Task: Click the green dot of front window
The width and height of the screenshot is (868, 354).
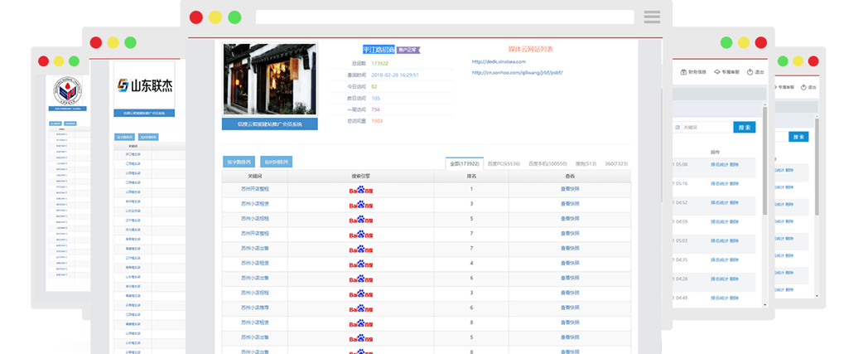Action: (234, 17)
